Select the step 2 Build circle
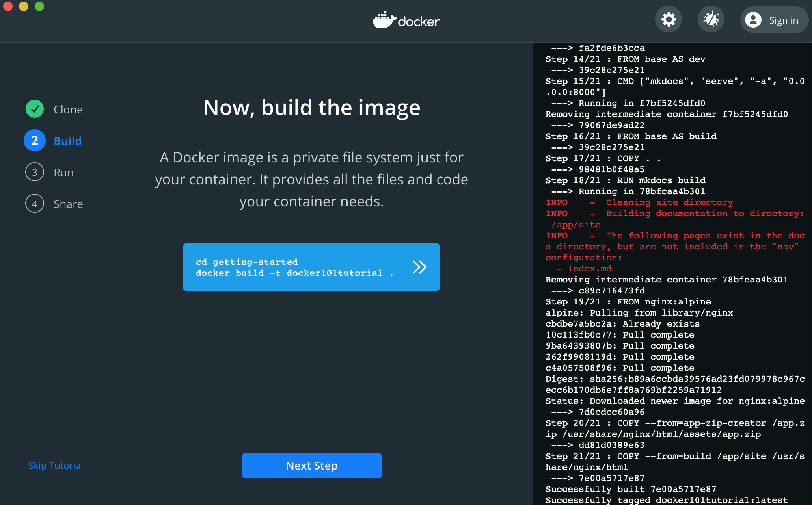 pyautogui.click(x=35, y=141)
